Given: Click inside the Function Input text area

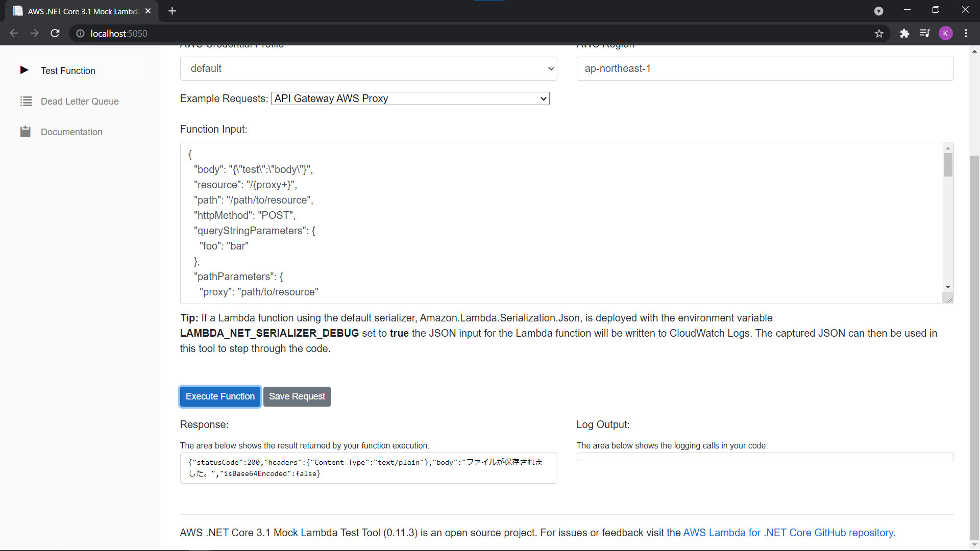Looking at the screenshot, I should tap(561, 223).
